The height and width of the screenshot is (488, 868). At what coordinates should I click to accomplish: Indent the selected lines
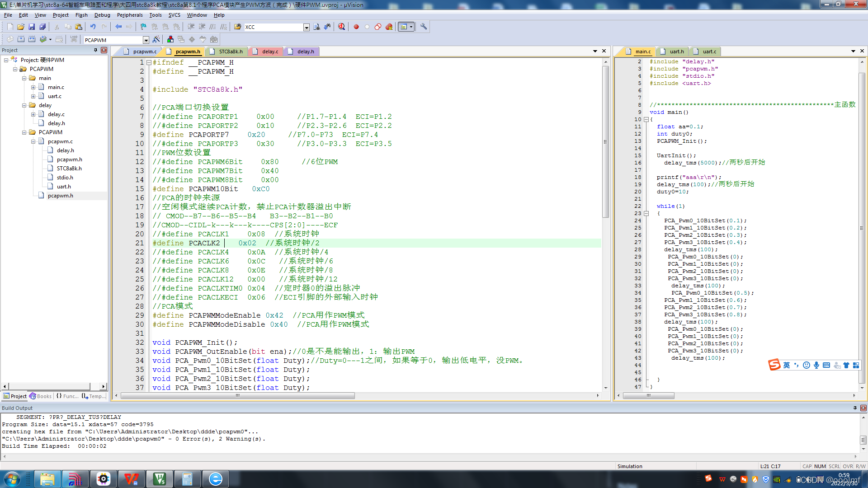pos(191,27)
